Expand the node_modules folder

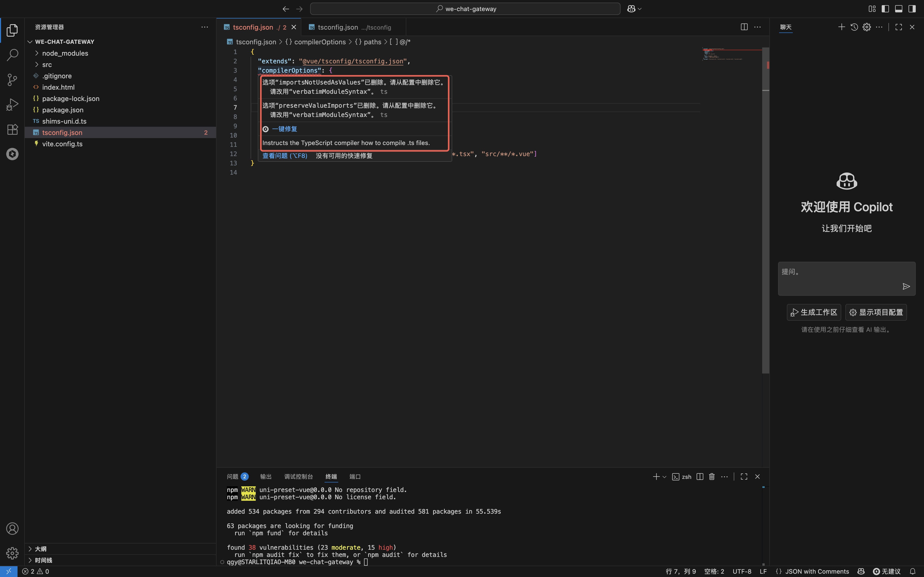click(65, 53)
